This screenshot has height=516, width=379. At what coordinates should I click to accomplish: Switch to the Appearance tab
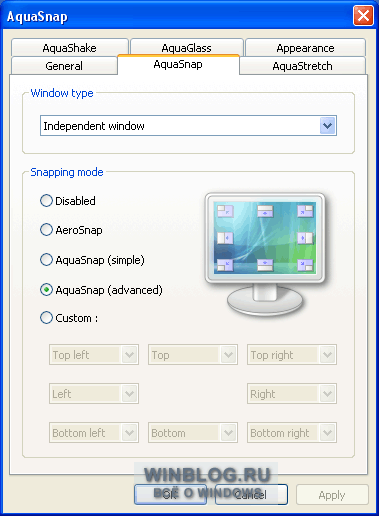coord(305,48)
